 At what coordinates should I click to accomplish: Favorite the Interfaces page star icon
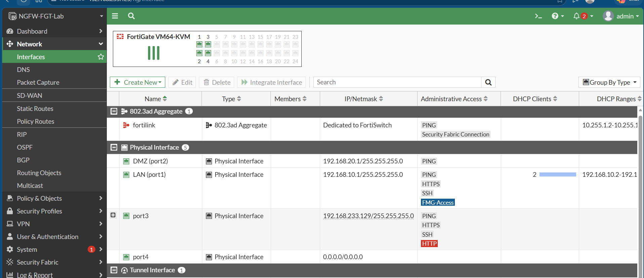click(x=101, y=57)
